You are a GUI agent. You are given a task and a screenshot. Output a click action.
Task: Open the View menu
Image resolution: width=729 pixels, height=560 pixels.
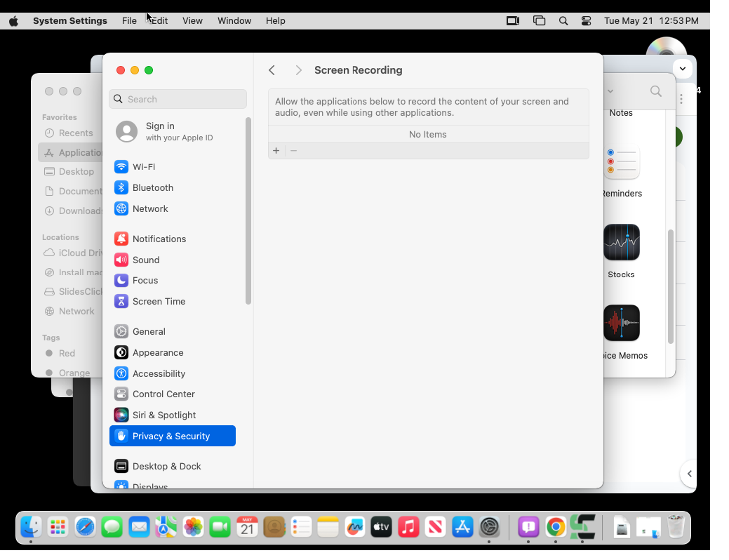192,21
